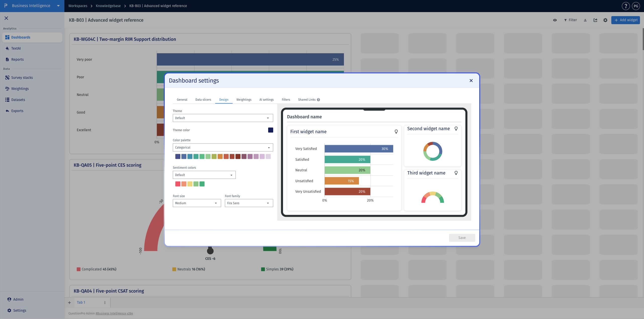Expand the Business Intelligence product switcher
This screenshot has height=319, width=644.
58,6
